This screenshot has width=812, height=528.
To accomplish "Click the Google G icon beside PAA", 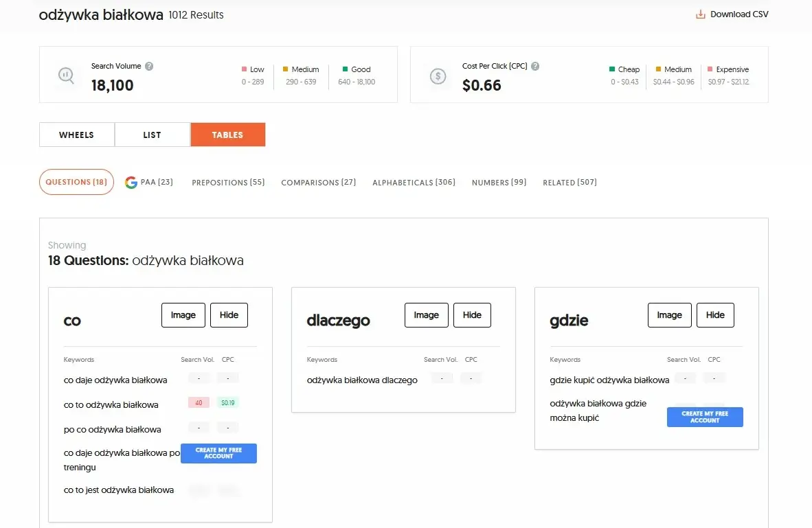I will pos(131,183).
